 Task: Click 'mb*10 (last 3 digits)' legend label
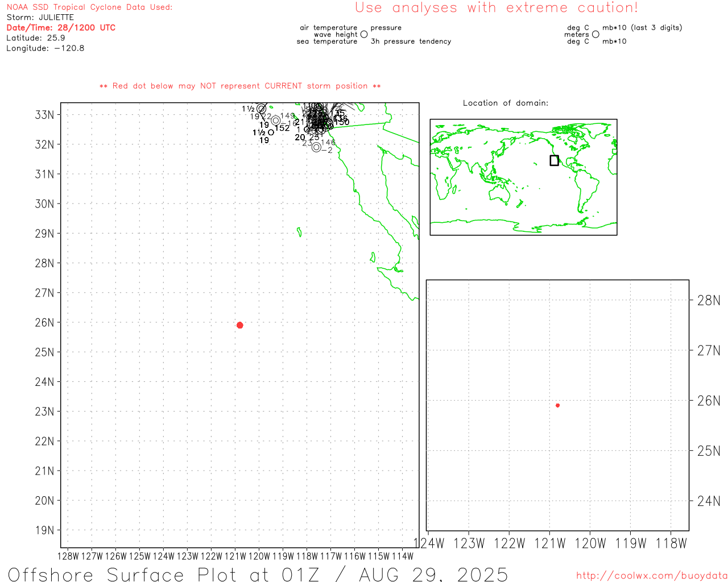click(642, 28)
